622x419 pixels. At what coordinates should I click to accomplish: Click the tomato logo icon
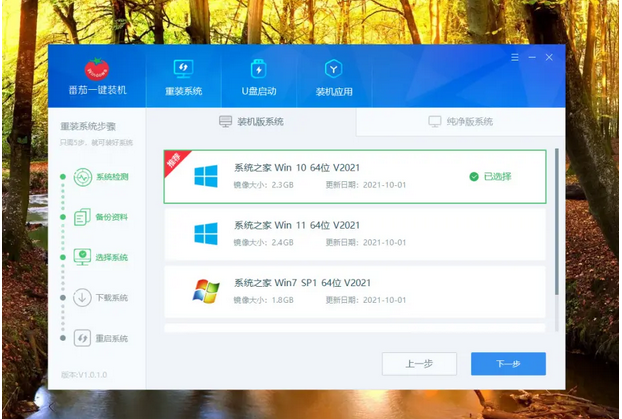(x=97, y=69)
